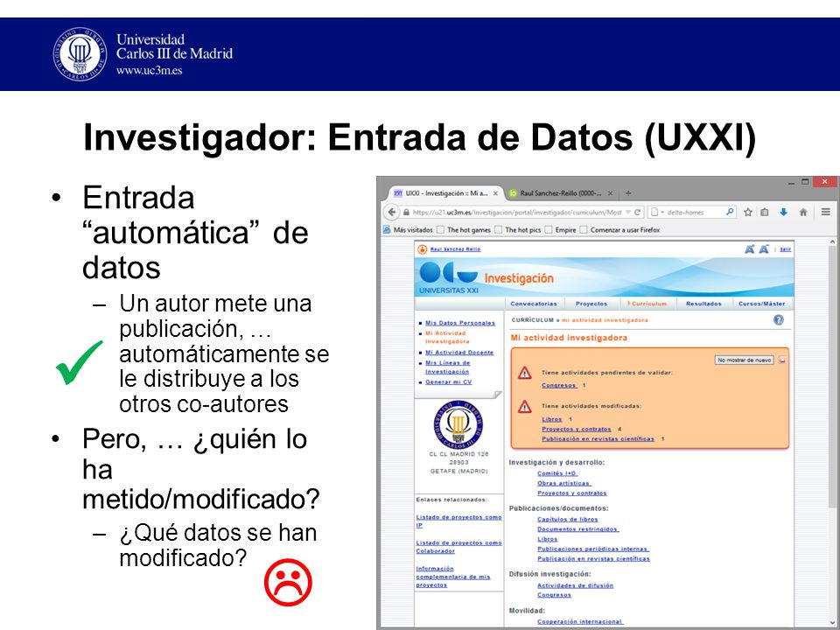Show bookmarks list icon in toolbar

coord(765,212)
